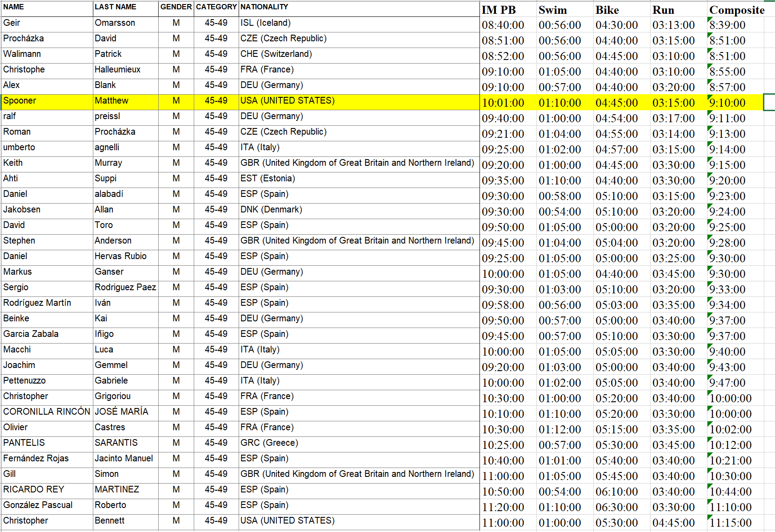
Task: Select Keith Murray's GBR nationality cell
Action: click(359, 164)
